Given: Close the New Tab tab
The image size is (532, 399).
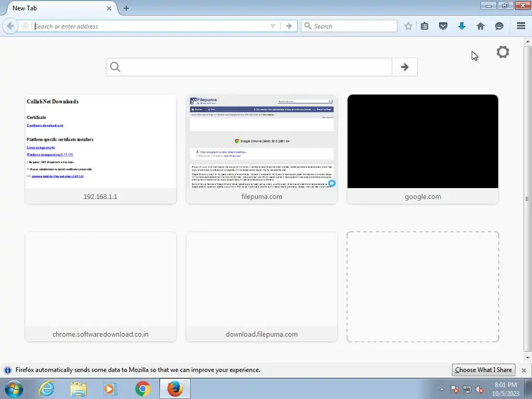Looking at the screenshot, I should [x=109, y=8].
